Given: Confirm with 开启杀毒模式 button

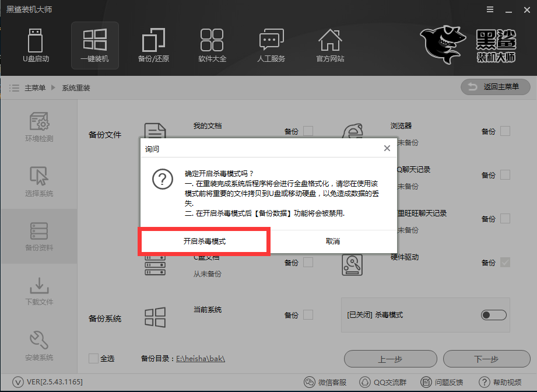Looking at the screenshot, I should (204, 242).
